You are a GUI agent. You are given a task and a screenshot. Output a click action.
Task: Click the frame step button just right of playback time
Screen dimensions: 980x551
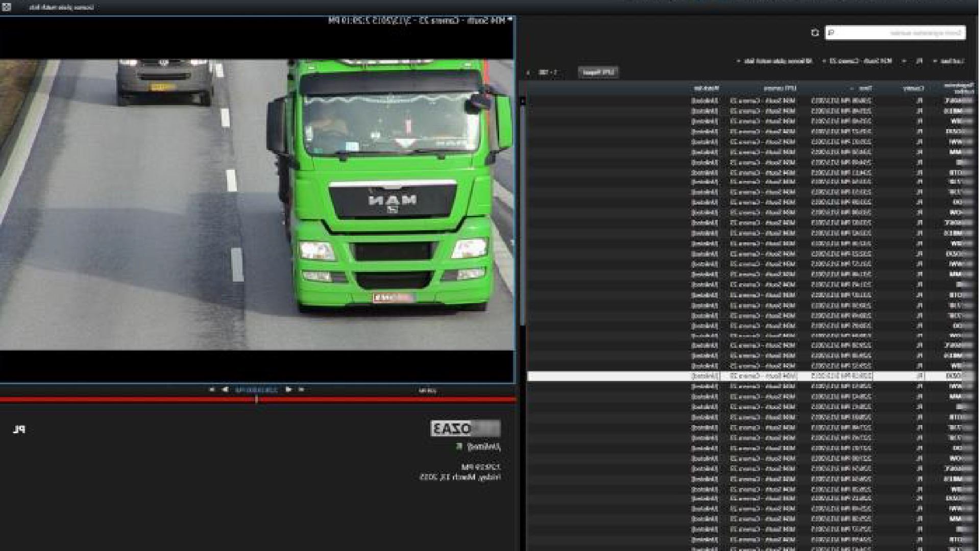[288, 390]
